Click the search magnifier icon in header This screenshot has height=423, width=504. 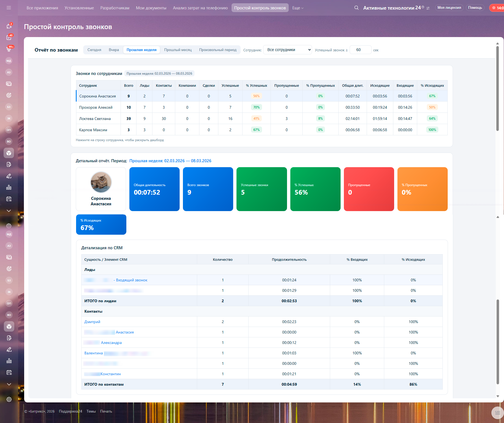[356, 8]
